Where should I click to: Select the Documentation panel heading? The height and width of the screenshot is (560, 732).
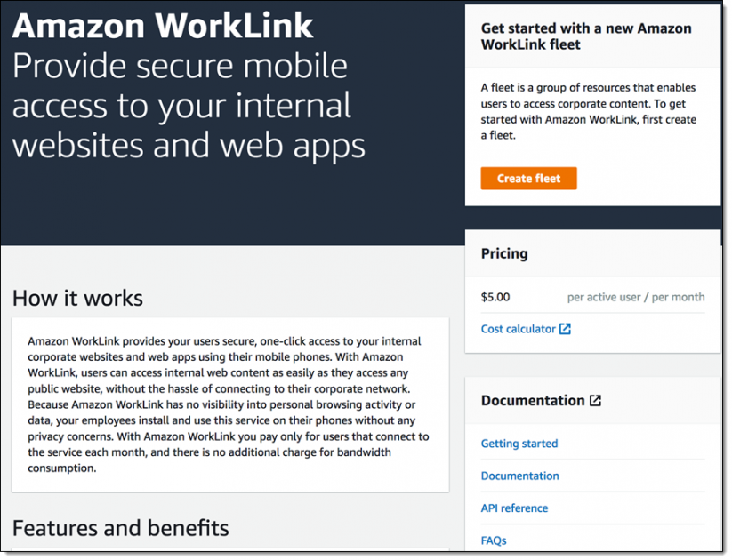coord(534,400)
